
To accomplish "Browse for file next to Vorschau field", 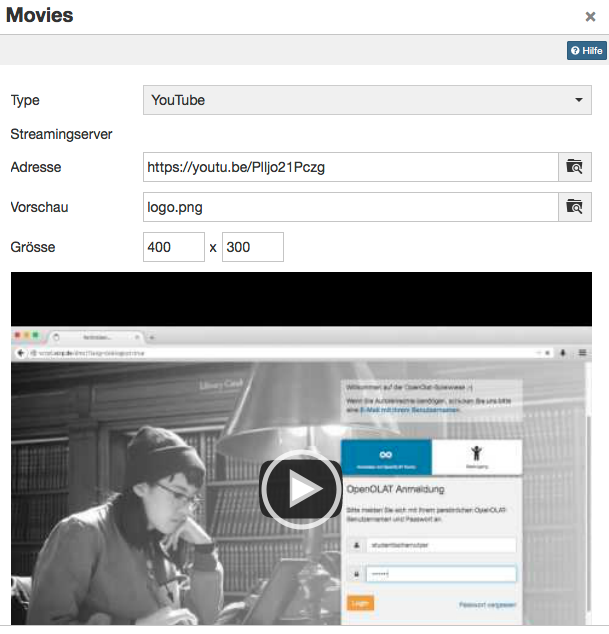I will coord(574,207).
